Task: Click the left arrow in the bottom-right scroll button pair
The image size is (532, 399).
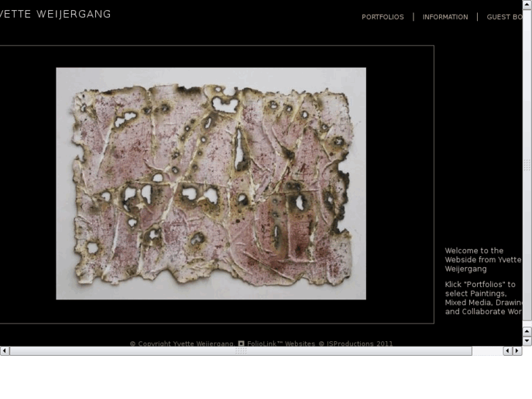Action: (508, 351)
